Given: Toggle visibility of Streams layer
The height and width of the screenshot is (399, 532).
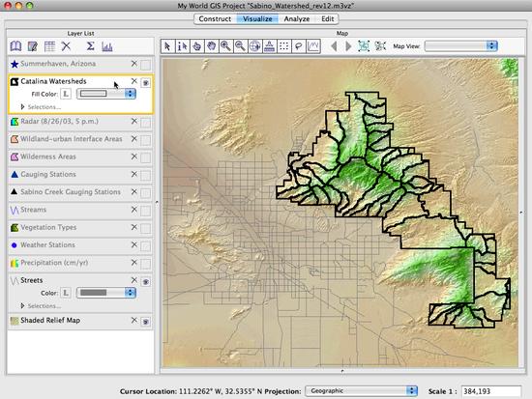Looking at the screenshot, I should coord(145,211).
